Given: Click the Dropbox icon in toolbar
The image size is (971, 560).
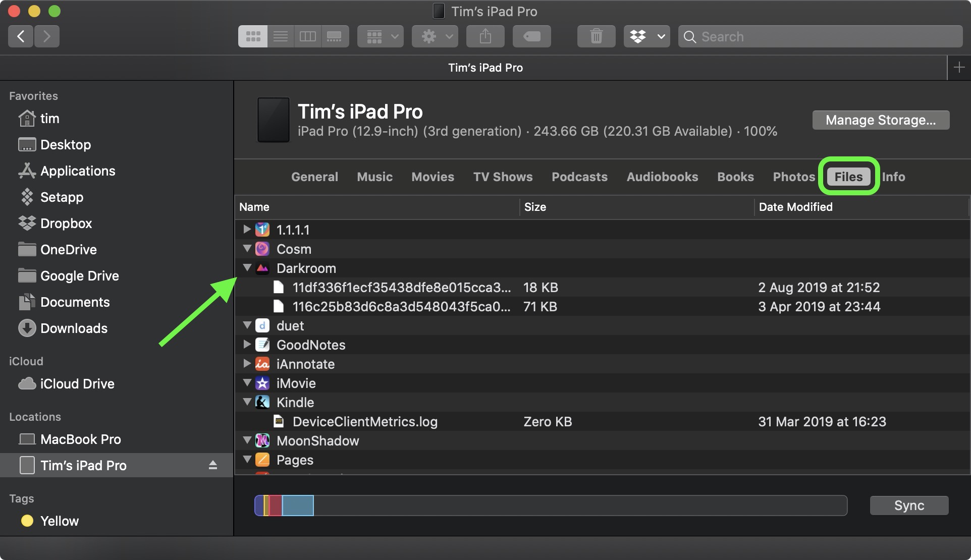Looking at the screenshot, I should [x=641, y=35].
